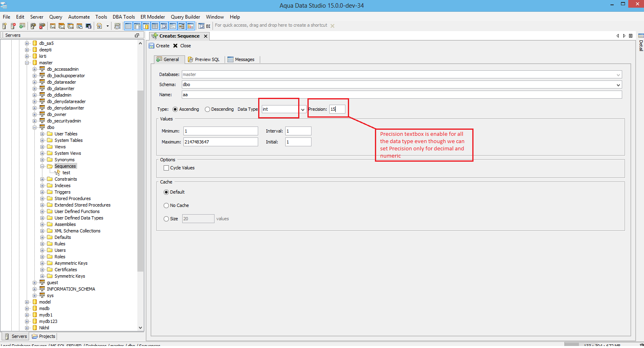Click the dark monitor window icon in toolbar
Screen dimensions: 644x348
coord(88,26)
